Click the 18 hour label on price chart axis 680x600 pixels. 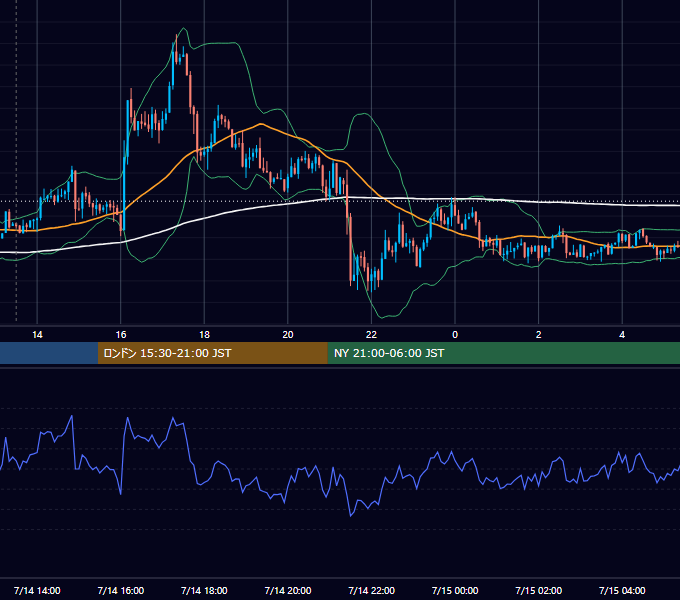click(204, 335)
